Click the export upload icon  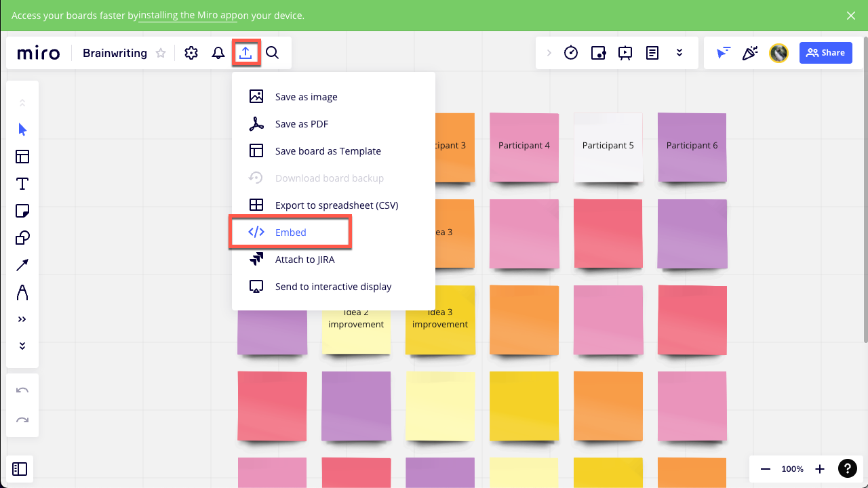[245, 53]
